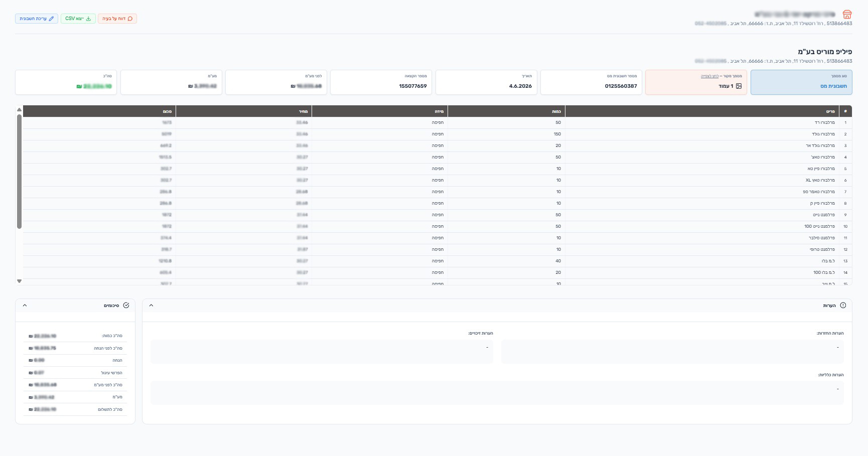The height and width of the screenshot is (456, 868).
Task: Collapse the סיכומים totals panel chevron
Action: click(x=25, y=306)
